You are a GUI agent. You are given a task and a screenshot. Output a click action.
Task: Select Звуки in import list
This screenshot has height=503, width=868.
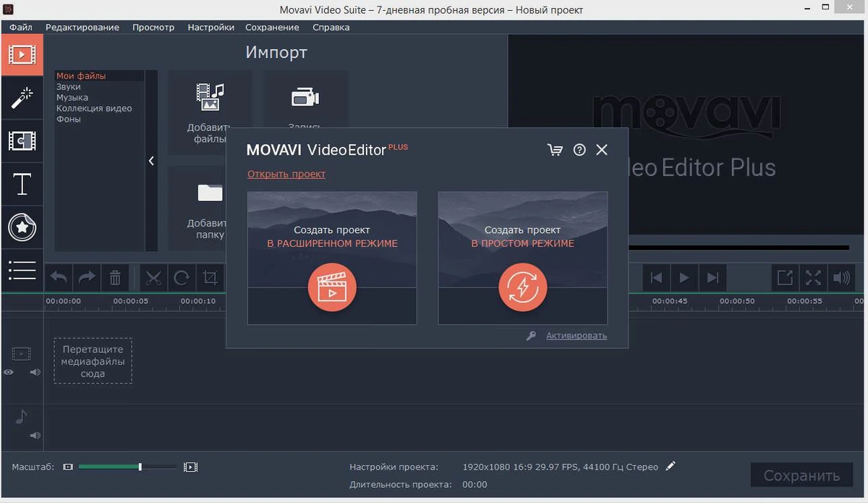69,87
